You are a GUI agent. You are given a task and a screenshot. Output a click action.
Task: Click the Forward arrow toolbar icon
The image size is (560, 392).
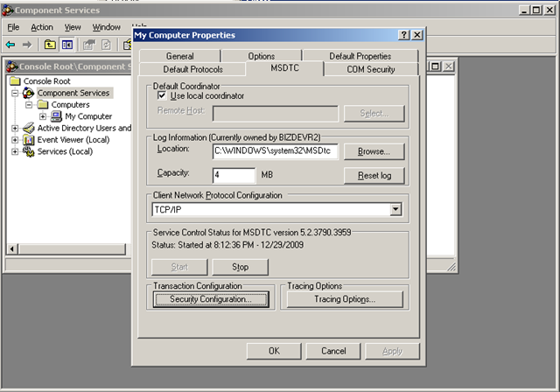[27, 45]
